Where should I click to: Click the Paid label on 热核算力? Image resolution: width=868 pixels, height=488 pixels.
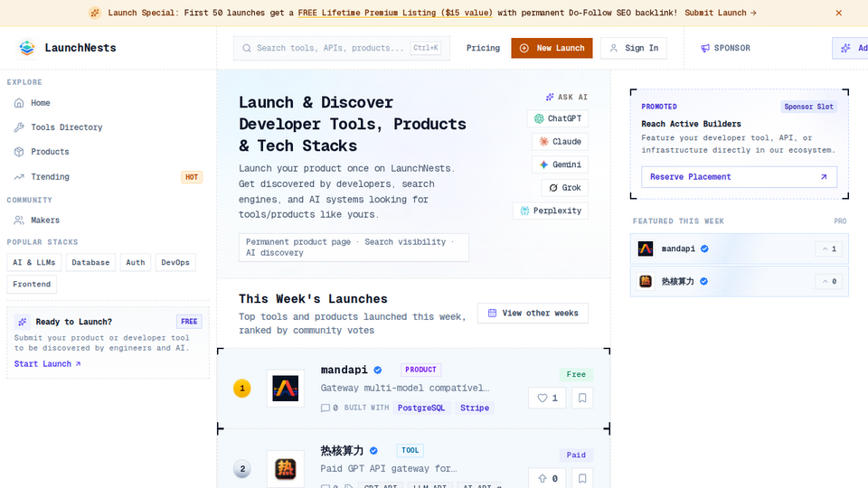pos(576,455)
